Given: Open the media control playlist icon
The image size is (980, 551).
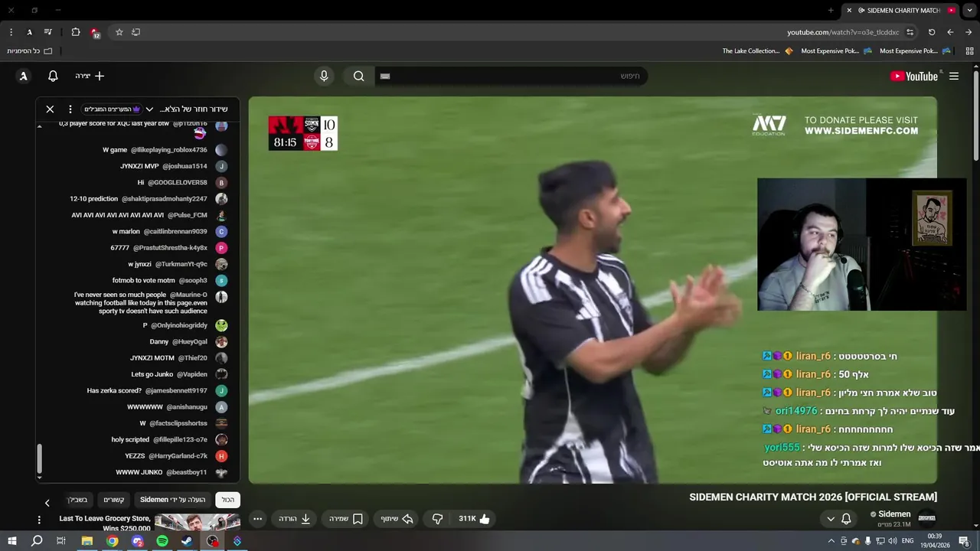Looking at the screenshot, I should point(48,32).
